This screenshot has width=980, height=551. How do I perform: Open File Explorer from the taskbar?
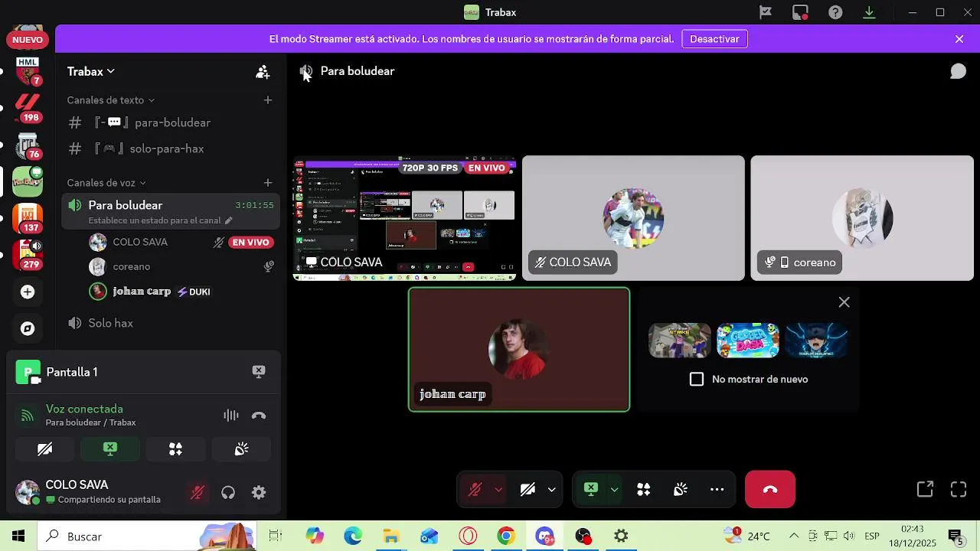coord(391,536)
